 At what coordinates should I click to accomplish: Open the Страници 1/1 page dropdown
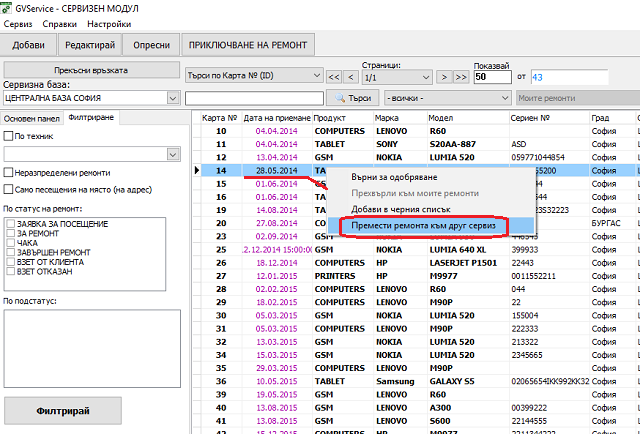397,77
